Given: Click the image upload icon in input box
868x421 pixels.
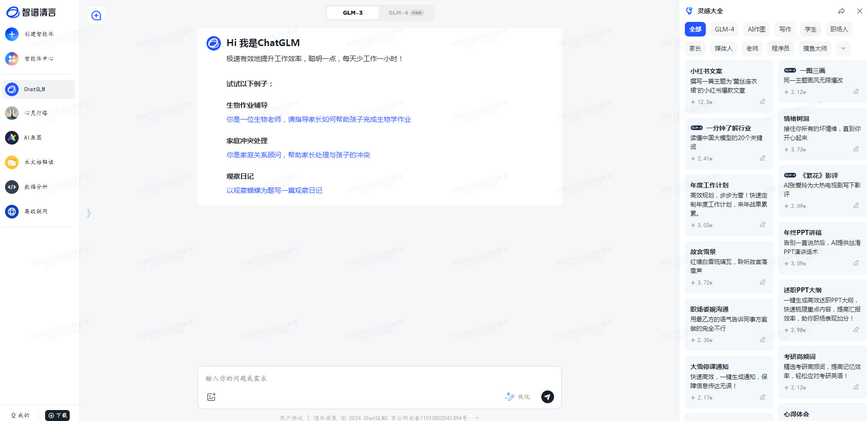Looking at the screenshot, I should [x=211, y=397].
